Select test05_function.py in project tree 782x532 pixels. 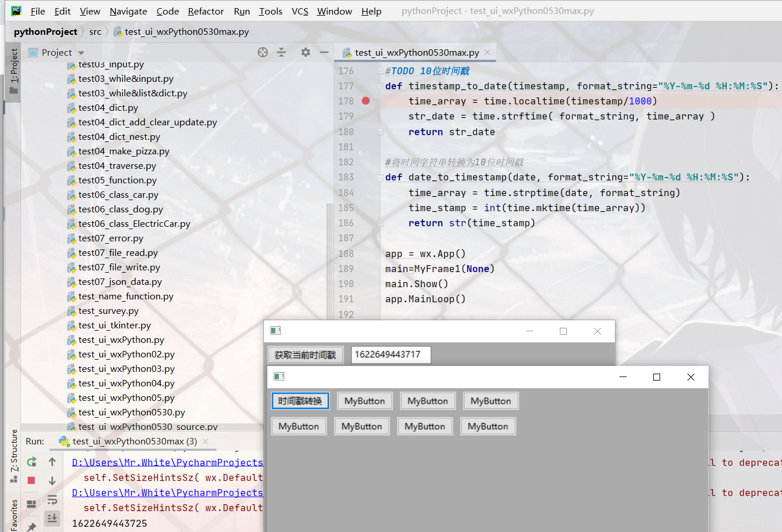(x=117, y=180)
